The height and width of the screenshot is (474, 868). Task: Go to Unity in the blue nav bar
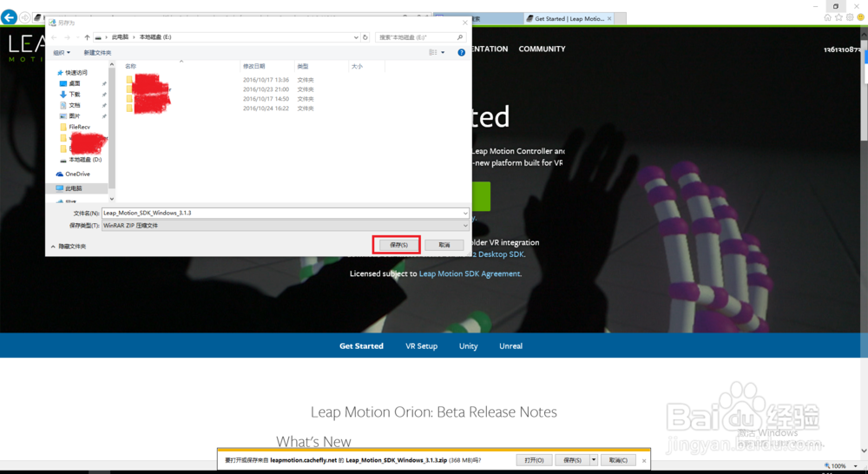point(469,346)
